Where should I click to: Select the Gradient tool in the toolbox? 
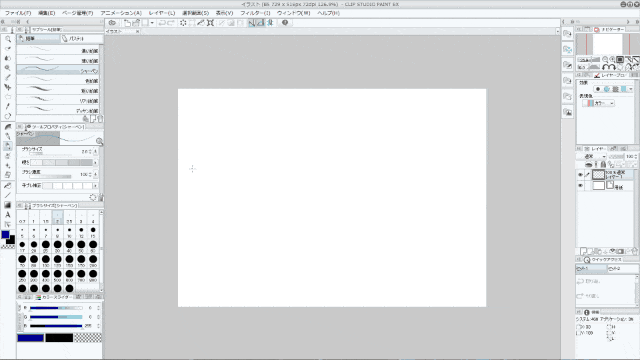(8, 205)
